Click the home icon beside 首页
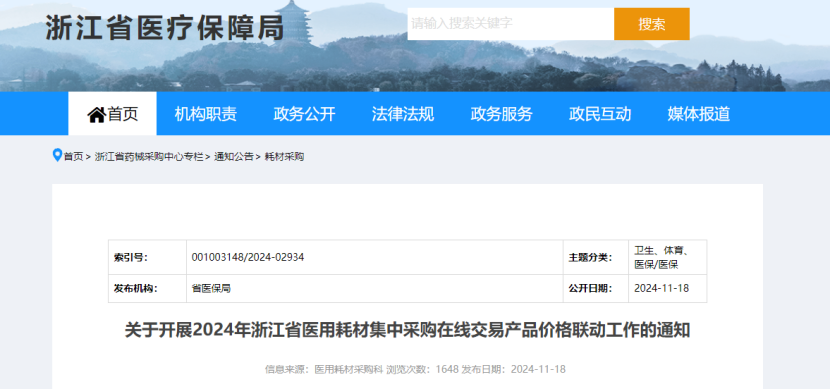Viewport: 830px width, 390px height. coord(96,114)
